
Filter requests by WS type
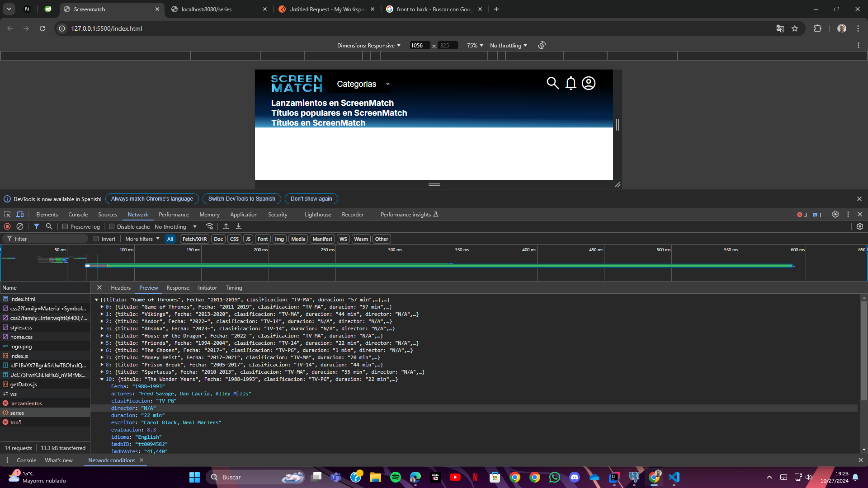point(343,239)
